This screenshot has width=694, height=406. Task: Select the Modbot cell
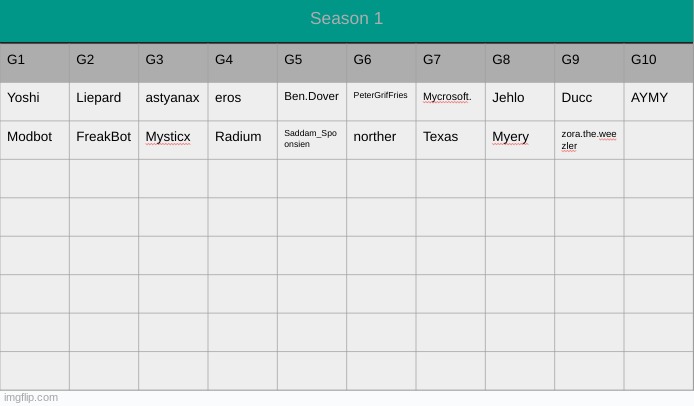click(35, 138)
